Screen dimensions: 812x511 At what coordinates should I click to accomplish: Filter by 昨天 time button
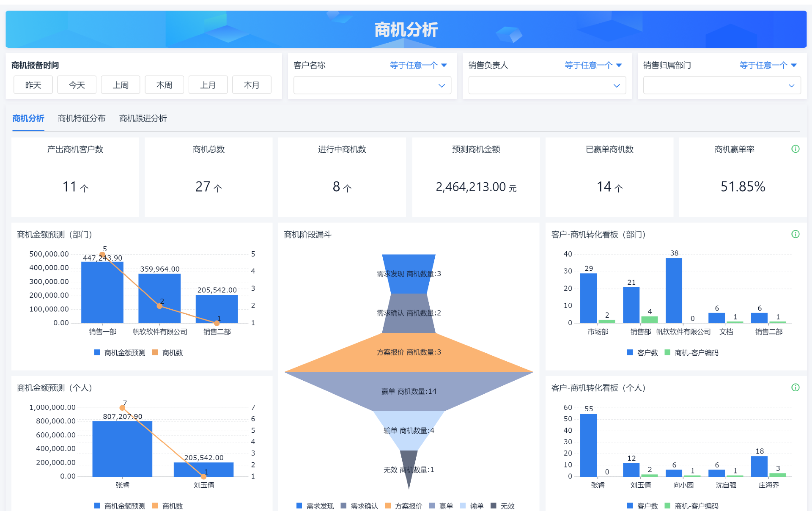33,85
